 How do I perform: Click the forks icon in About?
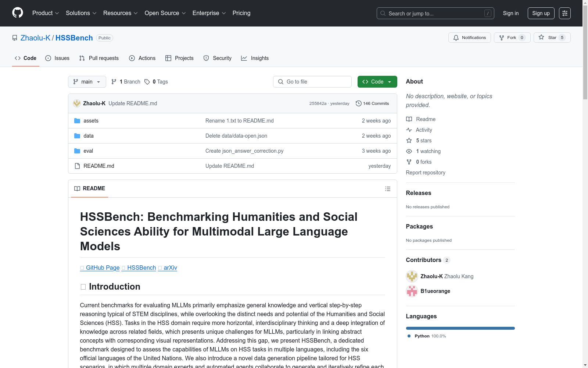point(409,162)
